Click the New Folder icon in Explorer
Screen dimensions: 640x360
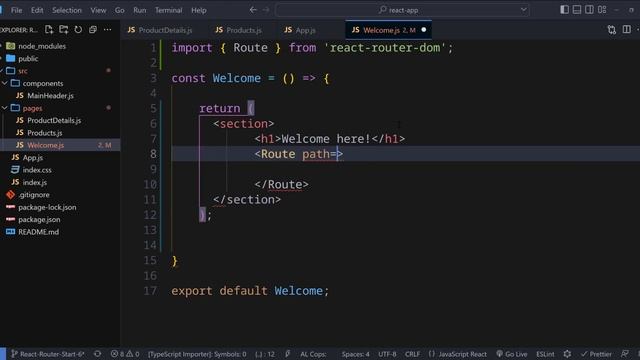[64, 29]
